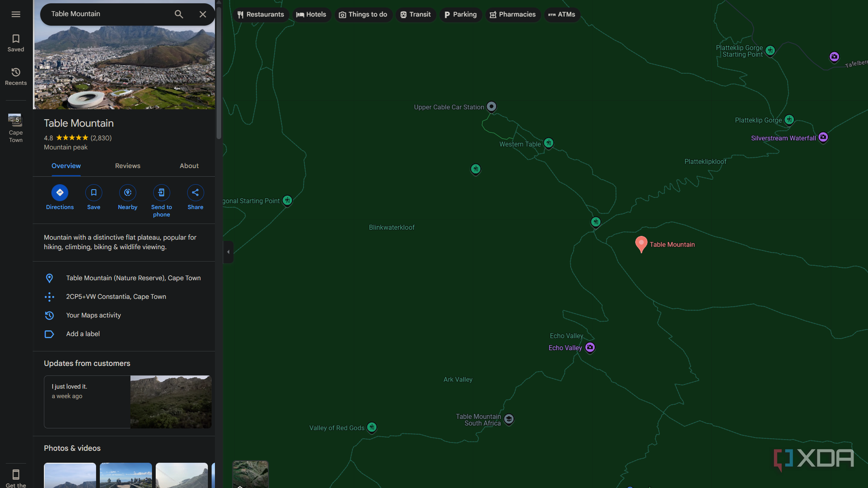Click the search magnifier icon
This screenshot has height=488, width=868.
coord(179,14)
